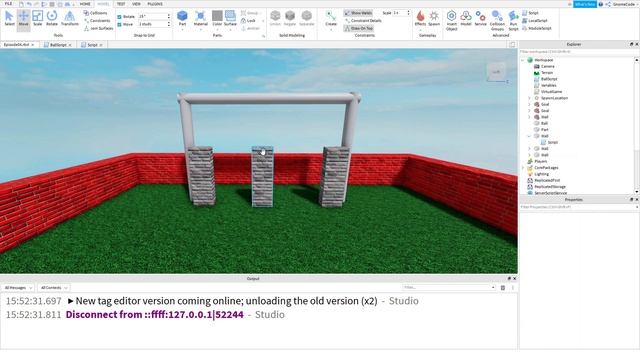The height and width of the screenshot is (360, 640).
Task: Expand the CorePackages node
Action: (x=523, y=168)
